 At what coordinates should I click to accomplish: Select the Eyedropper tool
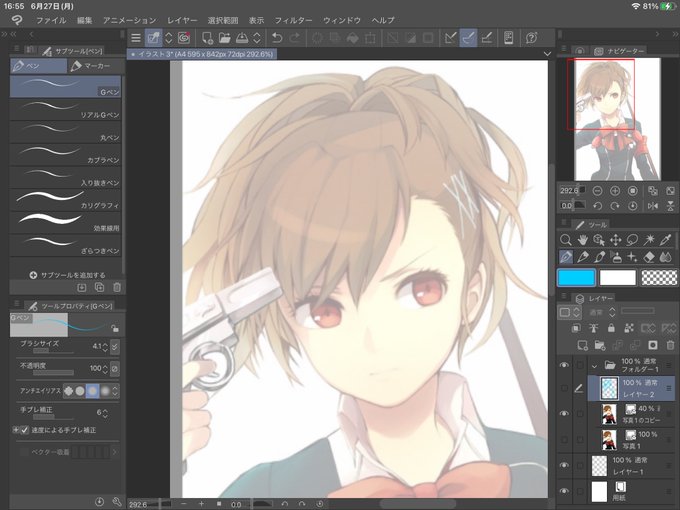point(665,239)
